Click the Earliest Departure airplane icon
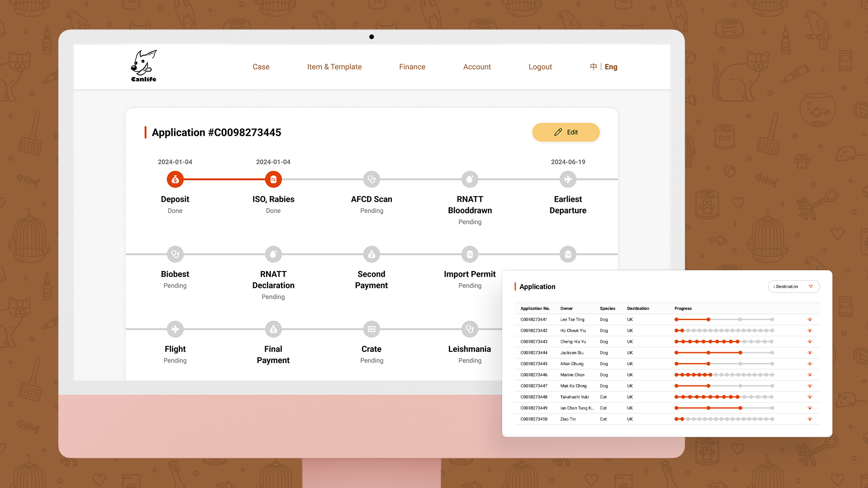The width and height of the screenshot is (868, 488). (568, 179)
